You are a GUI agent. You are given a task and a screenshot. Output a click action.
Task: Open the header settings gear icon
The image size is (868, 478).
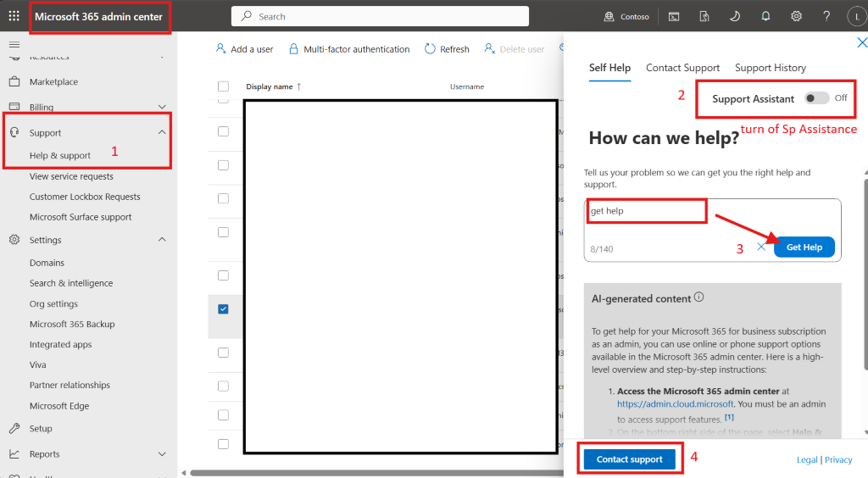pyautogui.click(x=796, y=17)
